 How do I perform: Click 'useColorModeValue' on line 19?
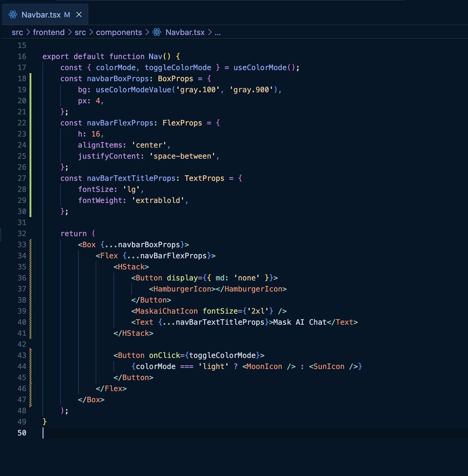[x=133, y=90]
